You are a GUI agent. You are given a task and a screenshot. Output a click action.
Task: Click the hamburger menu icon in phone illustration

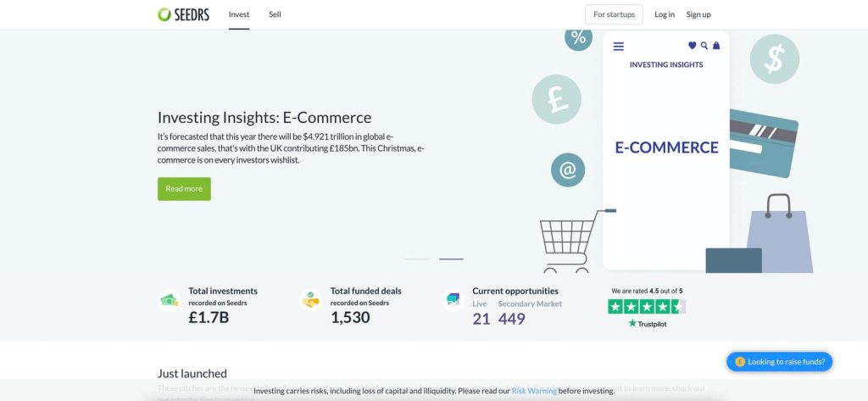[618, 47]
